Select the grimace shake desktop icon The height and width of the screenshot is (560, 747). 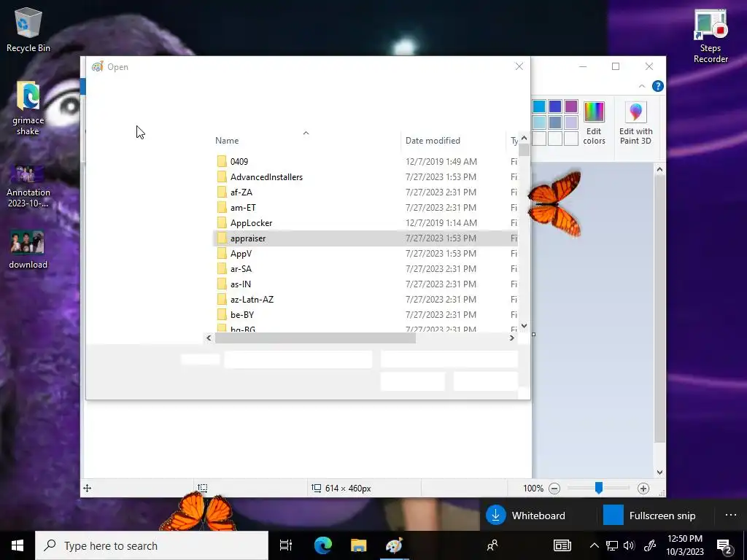point(28,108)
